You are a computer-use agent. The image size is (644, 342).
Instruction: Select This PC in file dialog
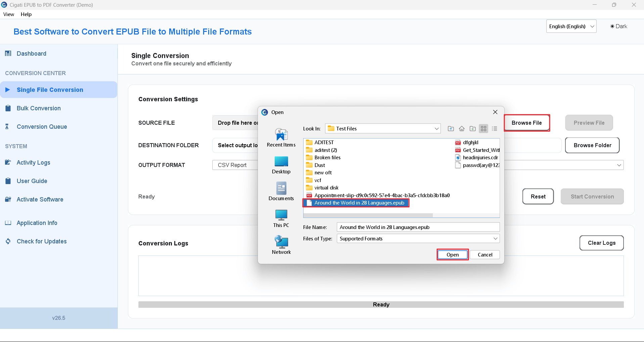click(x=281, y=218)
